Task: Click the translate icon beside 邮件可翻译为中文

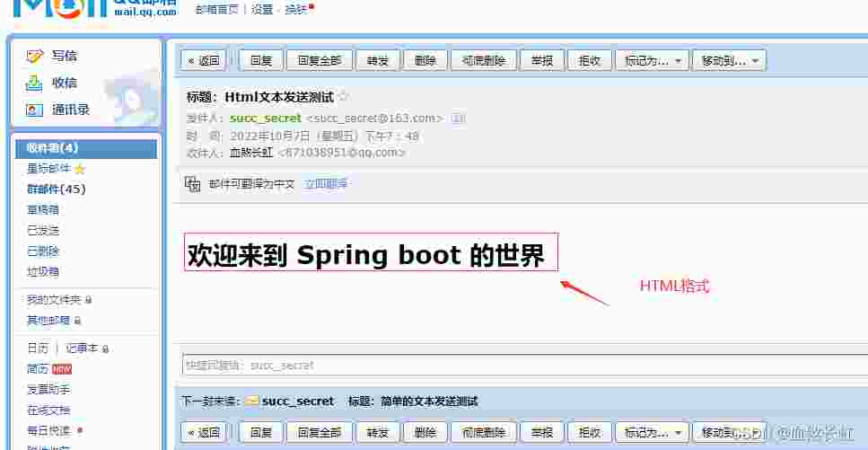Action: (x=192, y=183)
